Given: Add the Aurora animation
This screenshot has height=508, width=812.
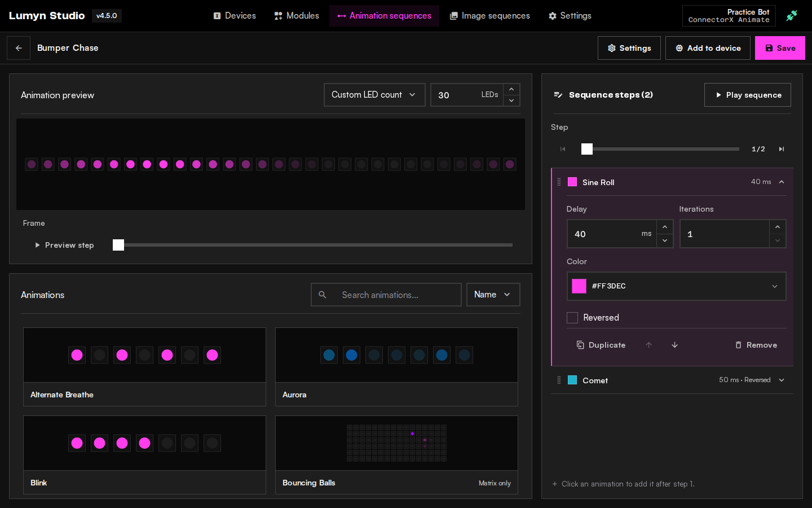Looking at the screenshot, I should point(396,367).
